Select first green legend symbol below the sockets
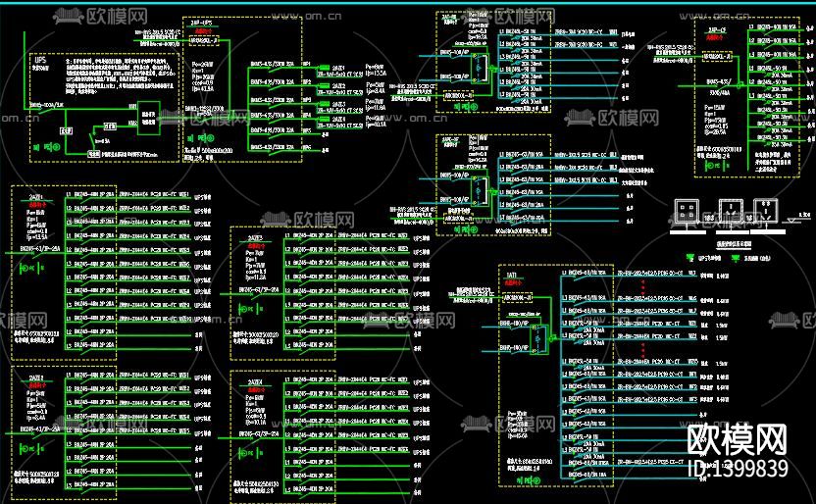 (x=686, y=259)
